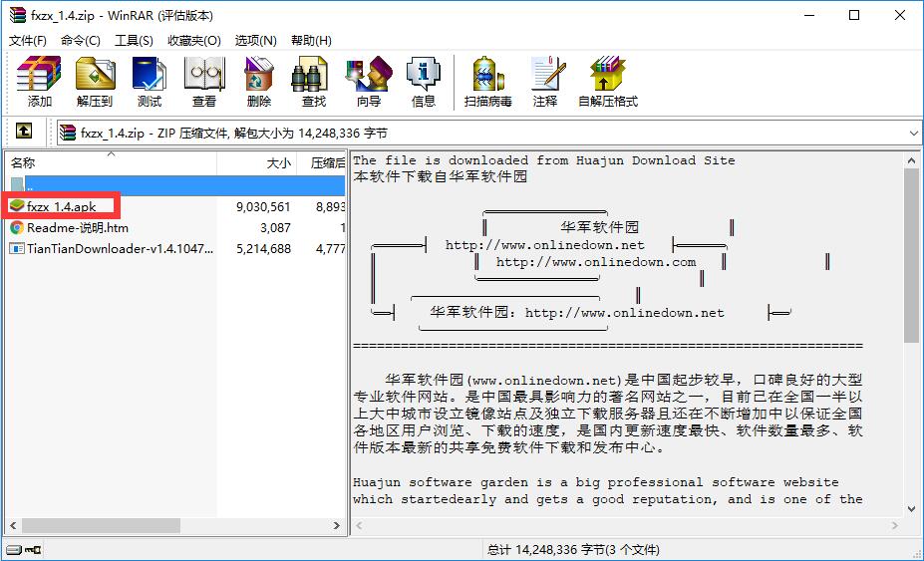This screenshot has width=924, height=561.
Task: Click the comment pane scroll-up arrow
Action: click(911, 160)
